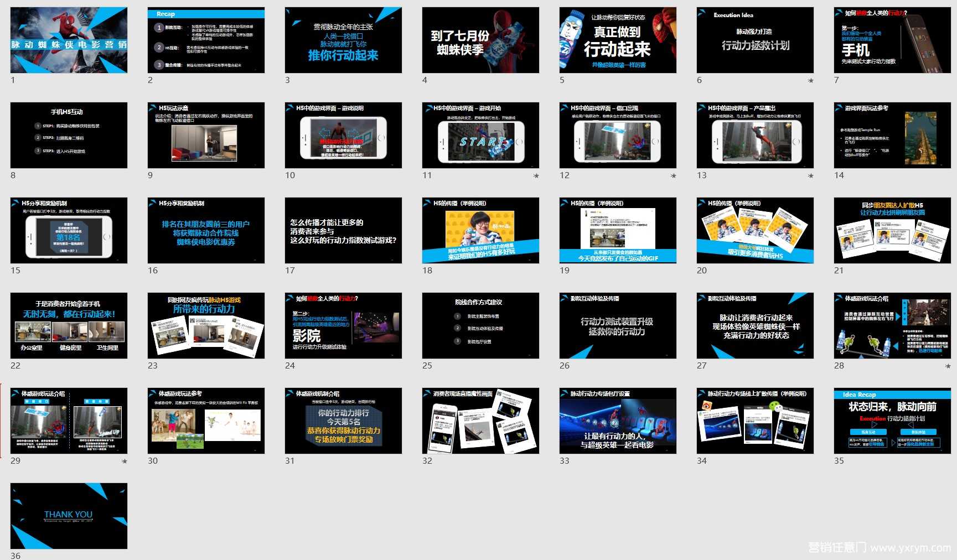Select slide 25 three-item bullet list thumbnail
The image size is (957, 560).
[x=480, y=325]
